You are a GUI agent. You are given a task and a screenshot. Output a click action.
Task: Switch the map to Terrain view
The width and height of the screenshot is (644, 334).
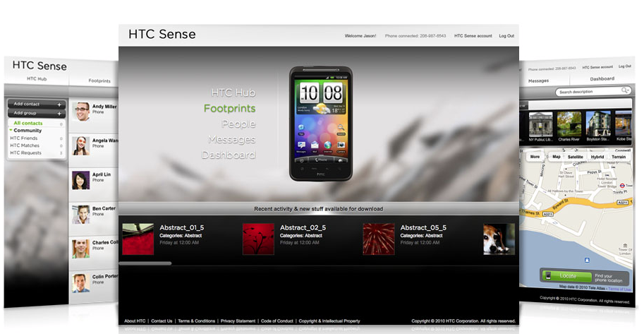pyautogui.click(x=619, y=157)
